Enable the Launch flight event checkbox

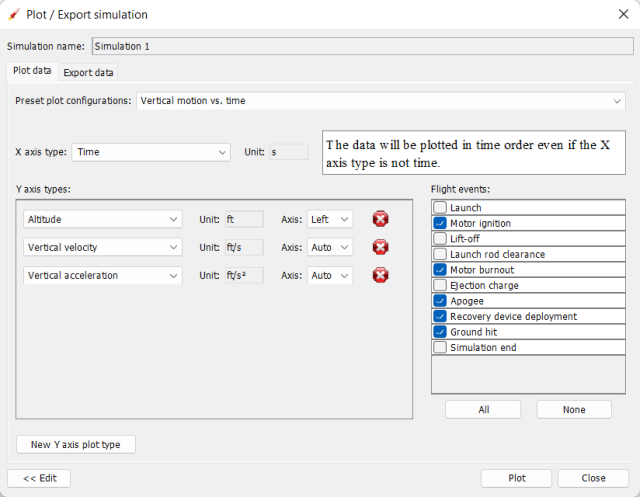pos(440,208)
